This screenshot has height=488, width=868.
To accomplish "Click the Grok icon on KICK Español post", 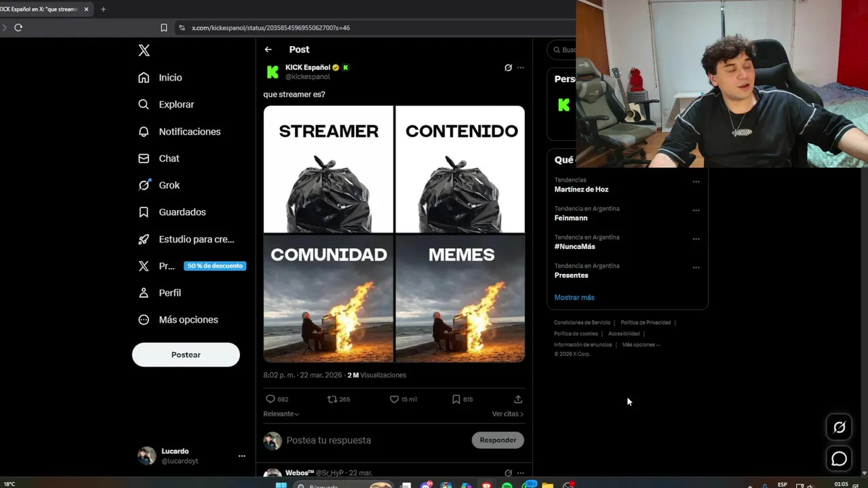I will coord(508,68).
